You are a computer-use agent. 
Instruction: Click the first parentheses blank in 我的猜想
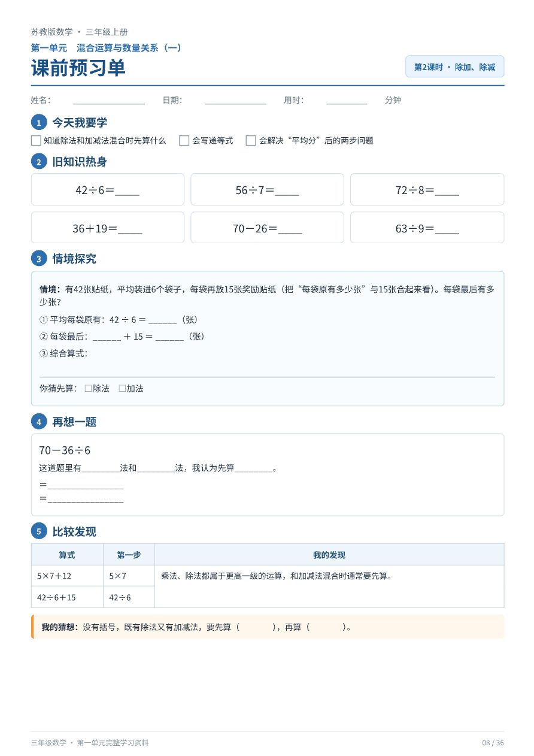(x=256, y=627)
